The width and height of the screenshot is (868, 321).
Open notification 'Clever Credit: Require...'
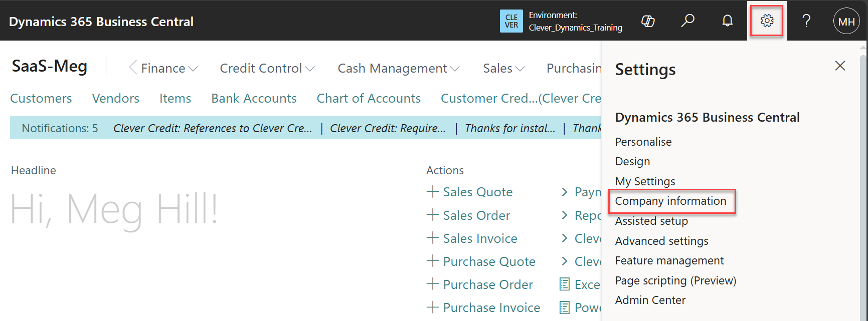pyautogui.click(x=388, y=128)
